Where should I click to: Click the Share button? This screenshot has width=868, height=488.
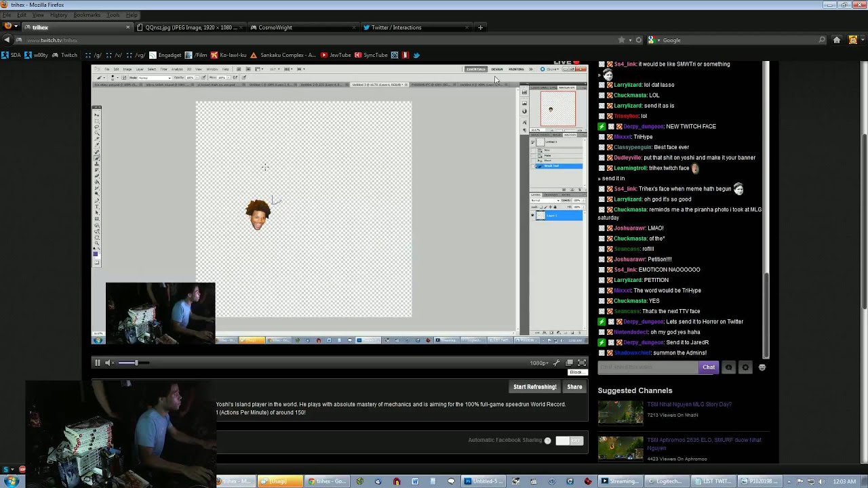[574, 387]
